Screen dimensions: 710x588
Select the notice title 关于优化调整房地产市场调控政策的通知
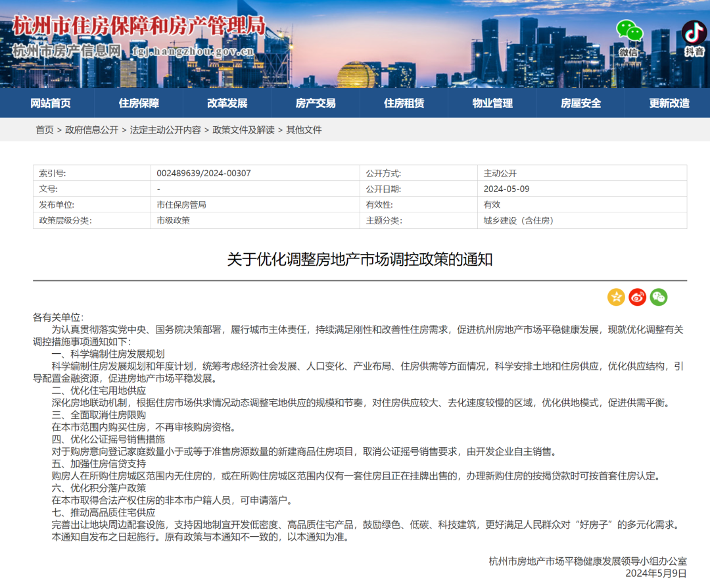(355, 258)
